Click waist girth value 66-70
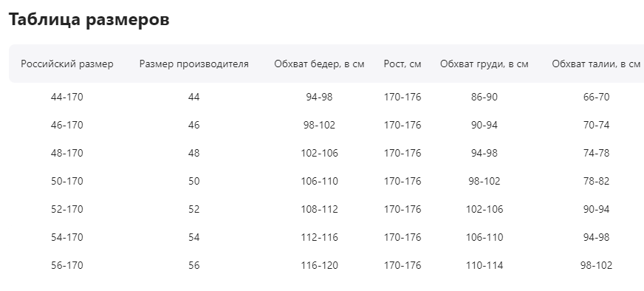The width and height of the screenshot is (644, 291). [596, 97]
